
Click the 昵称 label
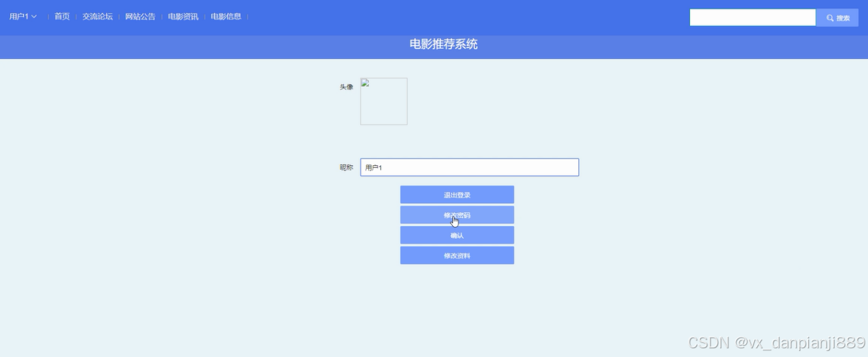346,168
